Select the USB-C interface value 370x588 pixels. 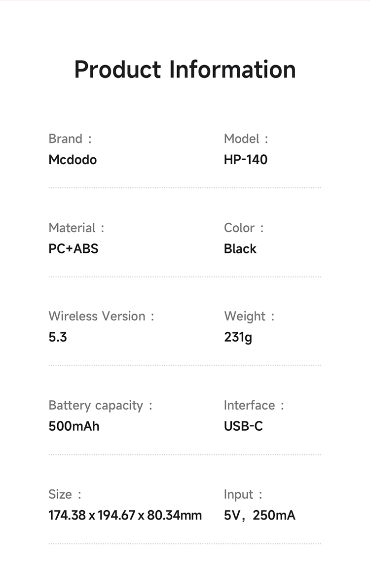pyautogui.click(x=243, y=426)
